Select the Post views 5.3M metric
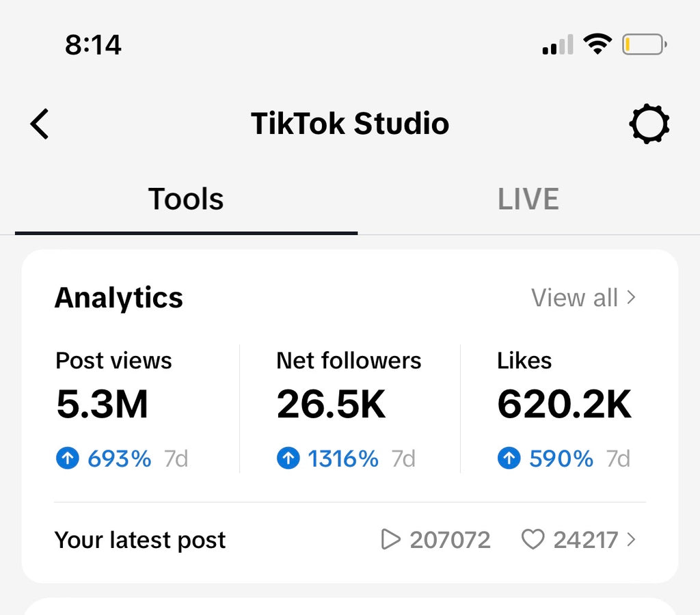 click(102, 403)
